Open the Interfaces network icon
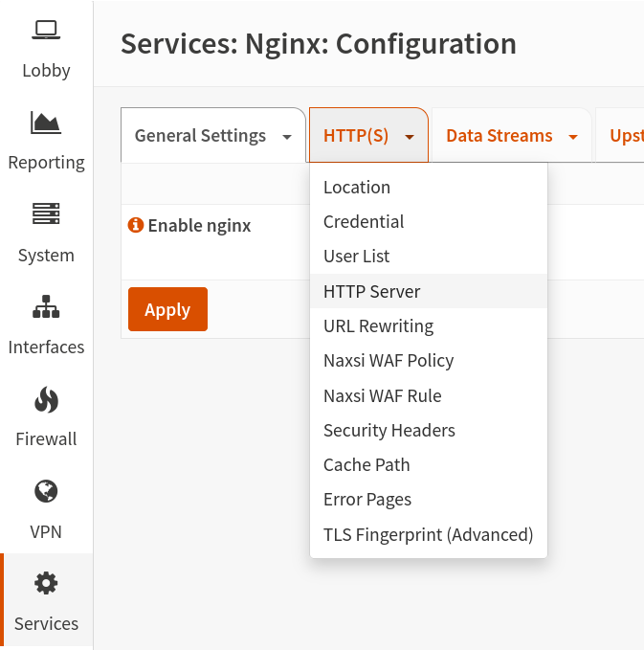This screenshot has height=650, width=644. pos(46,306)
